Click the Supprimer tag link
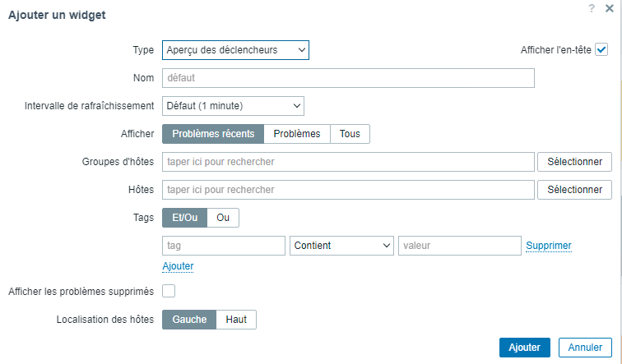Viewport: 622px width, 364px height. (548, 246)
